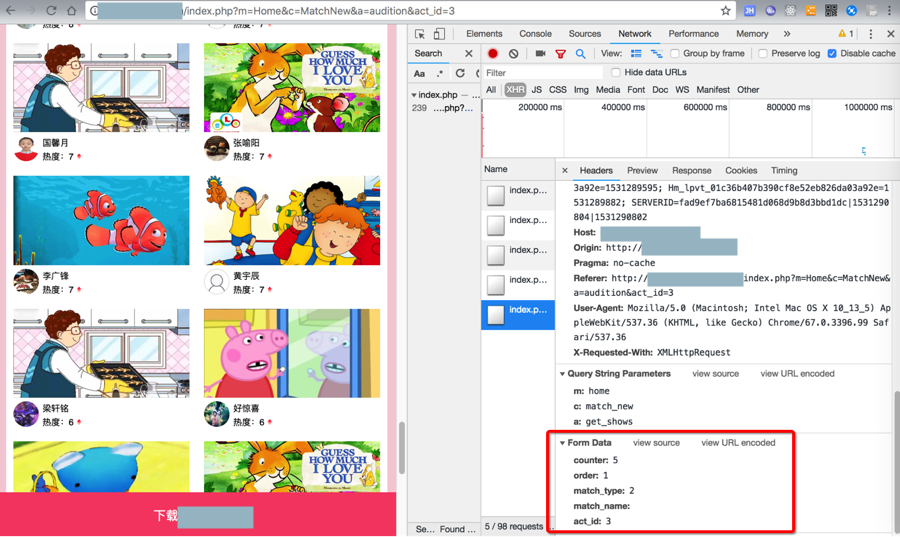This screenshot has height=537, width=900.
Task: Filter requests by WS type
Action: [x=682, y=90]
